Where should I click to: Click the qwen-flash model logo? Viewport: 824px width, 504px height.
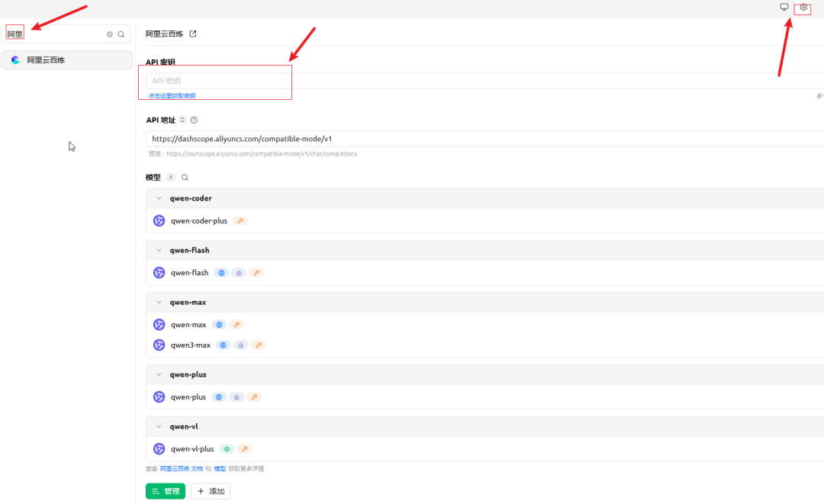pos(159,272)
